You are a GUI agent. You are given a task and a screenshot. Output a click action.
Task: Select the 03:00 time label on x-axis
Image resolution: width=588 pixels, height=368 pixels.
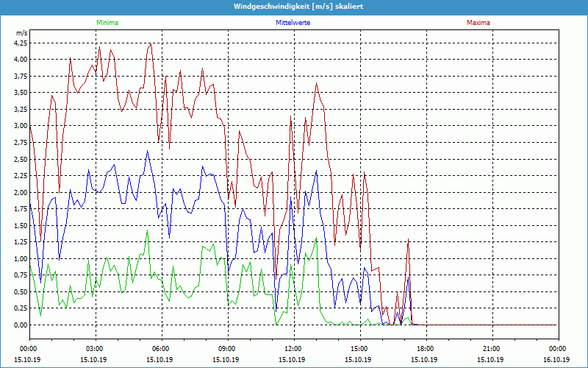95,349
